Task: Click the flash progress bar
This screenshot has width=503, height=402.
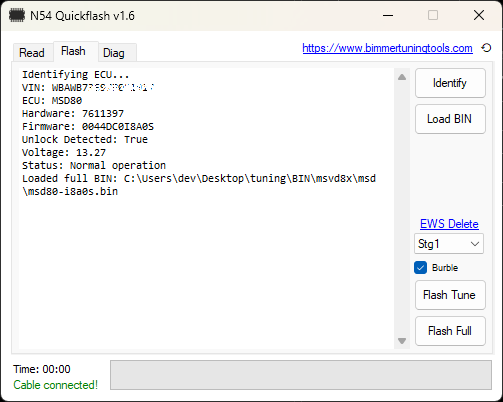Action: [301, 375]
